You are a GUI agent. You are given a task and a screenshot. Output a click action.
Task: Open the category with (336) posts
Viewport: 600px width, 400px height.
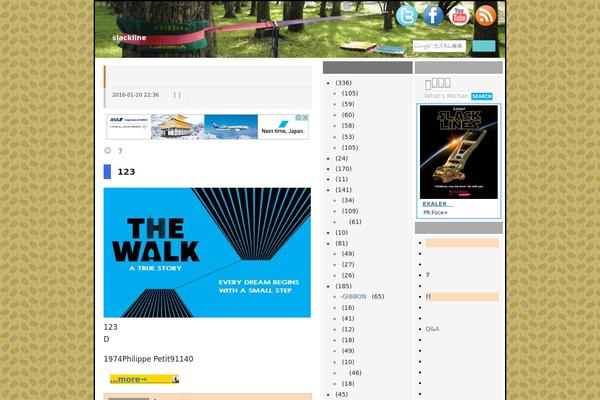[343, 83]
